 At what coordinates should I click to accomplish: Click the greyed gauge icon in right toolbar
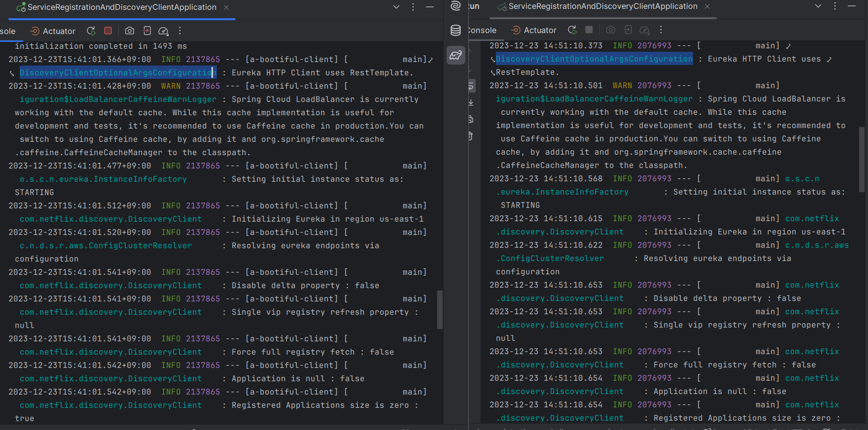pos(644,30)
